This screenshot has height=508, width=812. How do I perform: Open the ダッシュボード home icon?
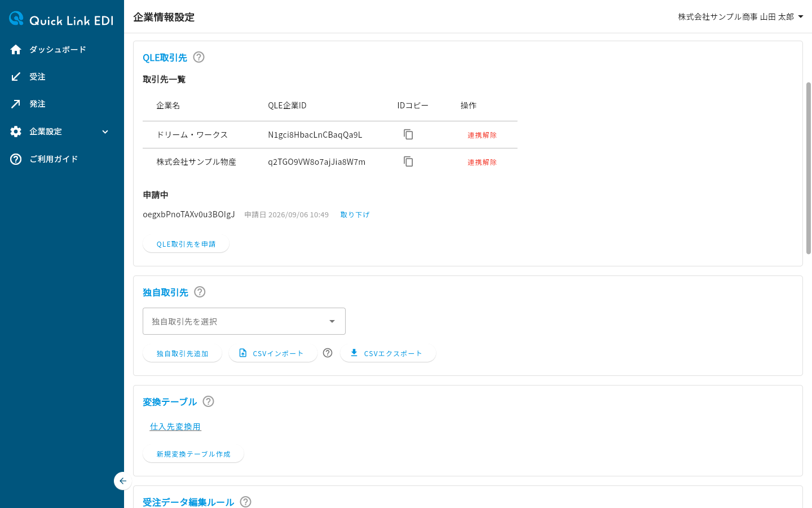(16, 50)
